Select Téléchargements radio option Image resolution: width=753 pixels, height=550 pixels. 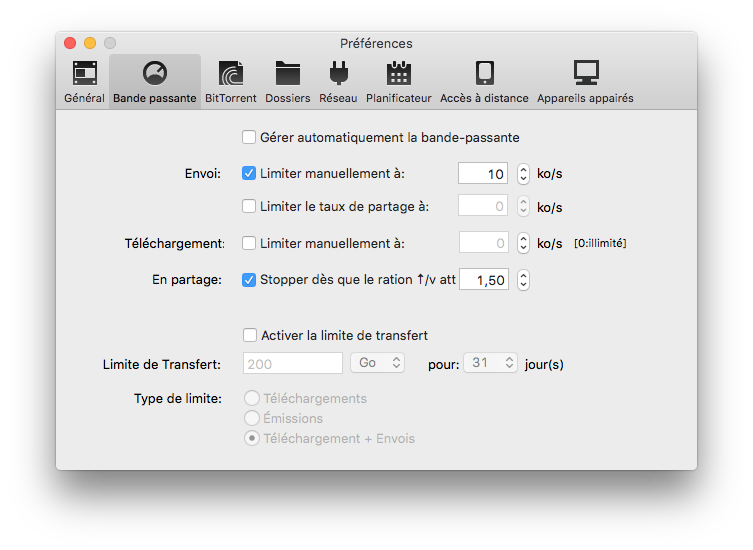tap(252, 398)
